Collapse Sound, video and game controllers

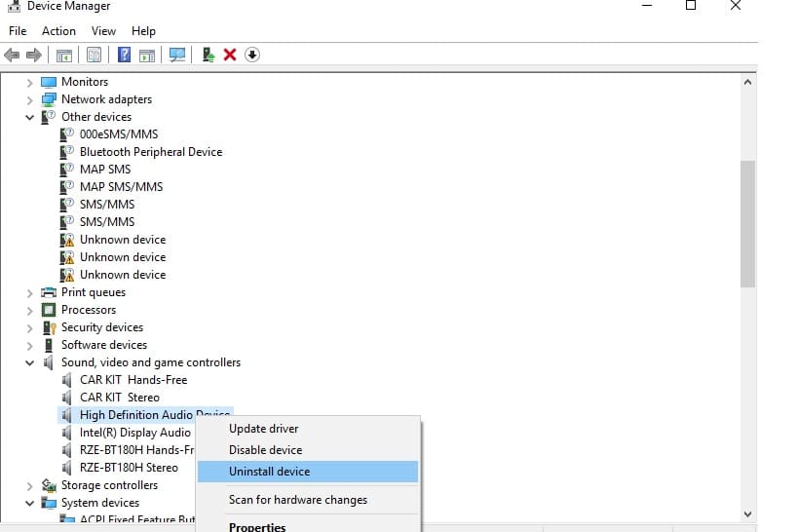coord(30,362)
